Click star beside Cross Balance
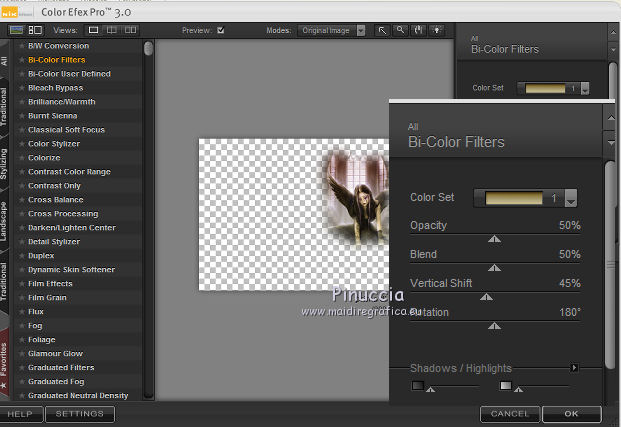Image resolution: width=621 pixels, height=427 pixels. (22, 200)
